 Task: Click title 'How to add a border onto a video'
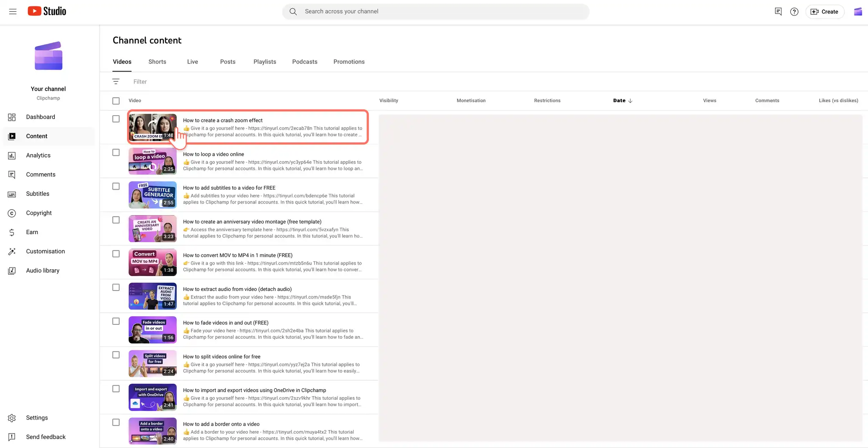221,424
